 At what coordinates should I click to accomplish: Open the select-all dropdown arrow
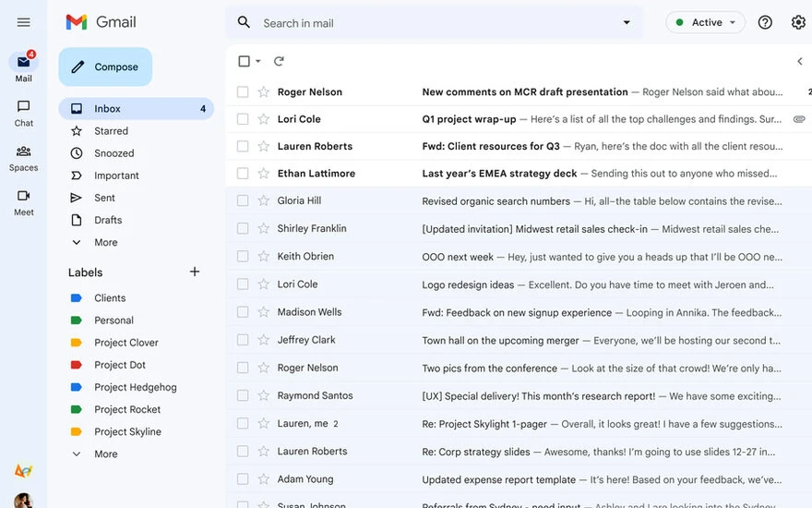pyautogui.click(x=257, y=61)
